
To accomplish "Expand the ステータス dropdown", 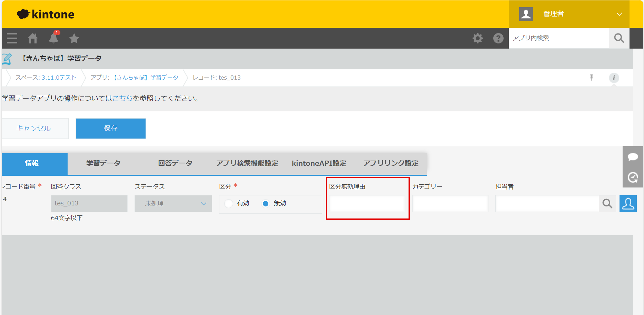I will click(173, 204).
